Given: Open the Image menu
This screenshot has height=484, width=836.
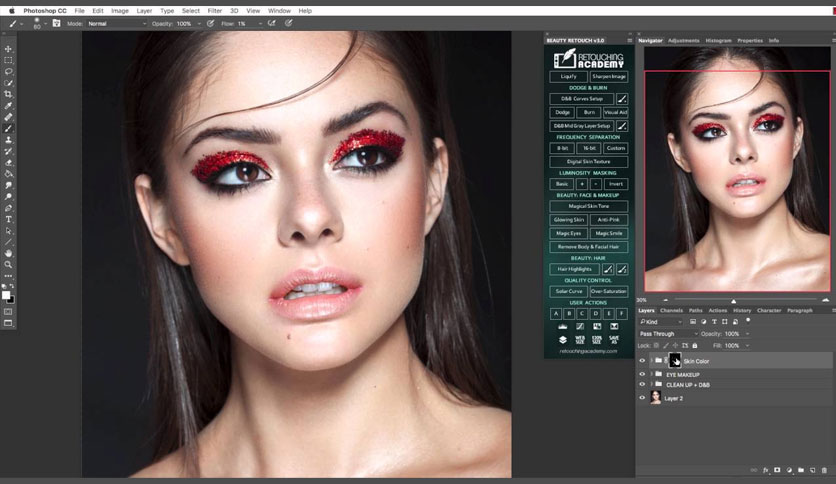Looking at the screenshot, I should coord(119,11).
